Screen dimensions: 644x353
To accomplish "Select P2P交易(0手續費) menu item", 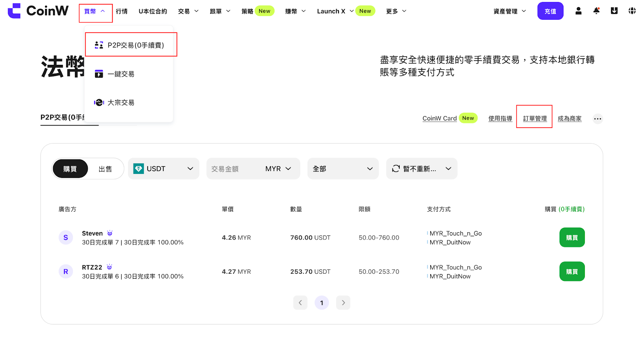I will point(129,45).
